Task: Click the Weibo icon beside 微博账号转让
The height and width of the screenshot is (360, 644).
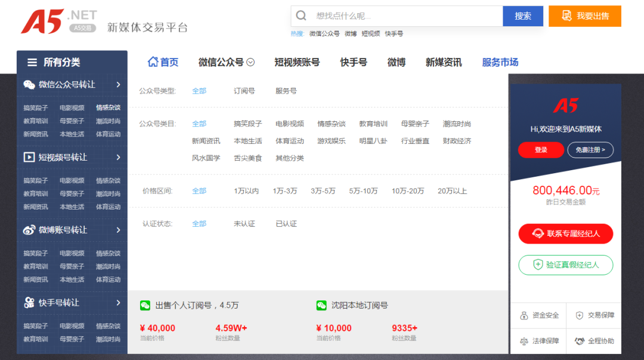Action: click(x=29, y=230)
